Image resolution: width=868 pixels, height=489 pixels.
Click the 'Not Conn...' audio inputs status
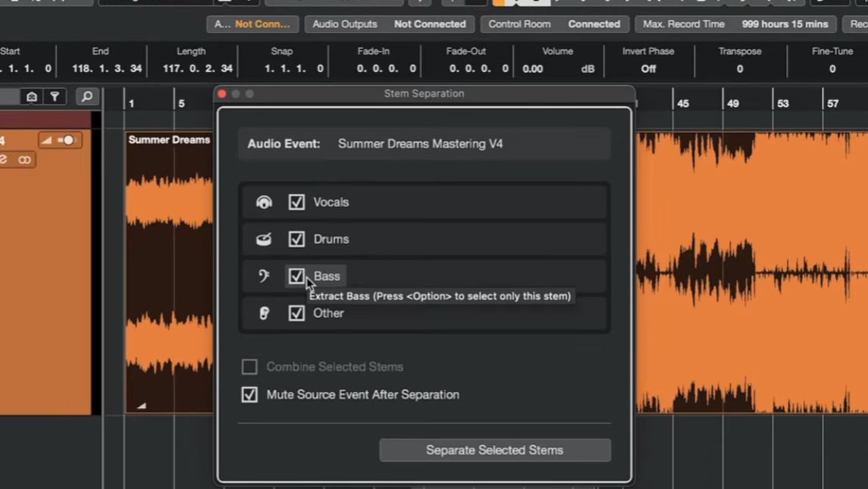click(x=252, y=24)
